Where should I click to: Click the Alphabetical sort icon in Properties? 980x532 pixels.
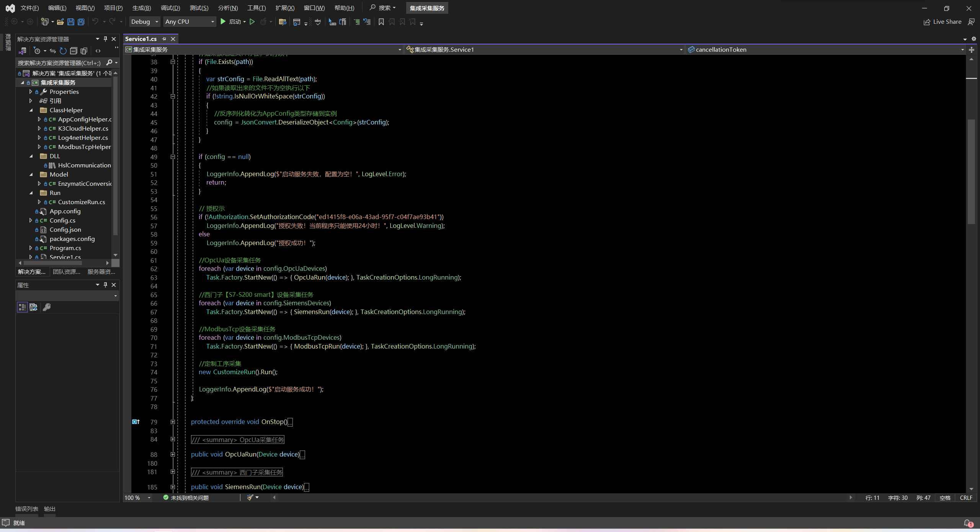[x=33, y=307]
